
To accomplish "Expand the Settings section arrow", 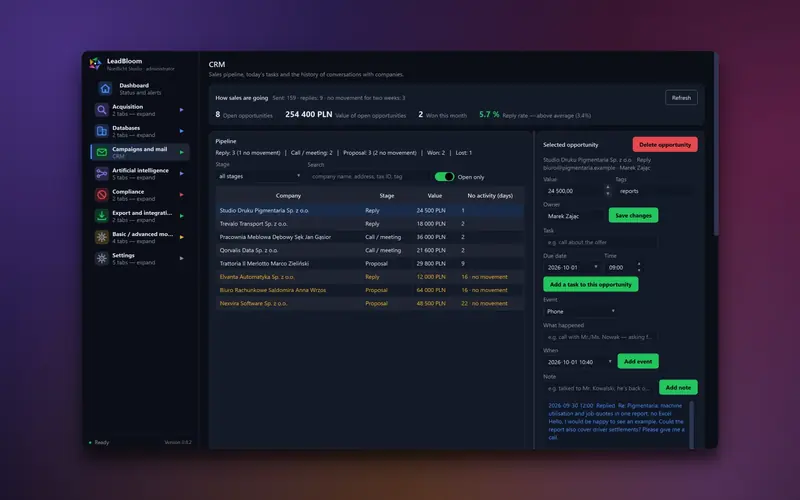I will [x=181, y=258].
